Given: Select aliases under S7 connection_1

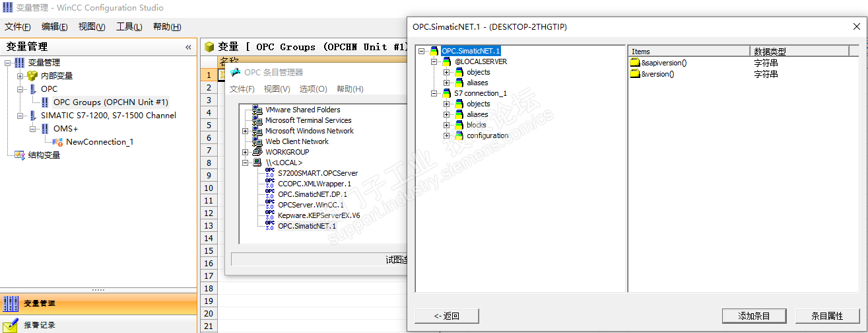Looking at the screenshot, I should point(478,114).
